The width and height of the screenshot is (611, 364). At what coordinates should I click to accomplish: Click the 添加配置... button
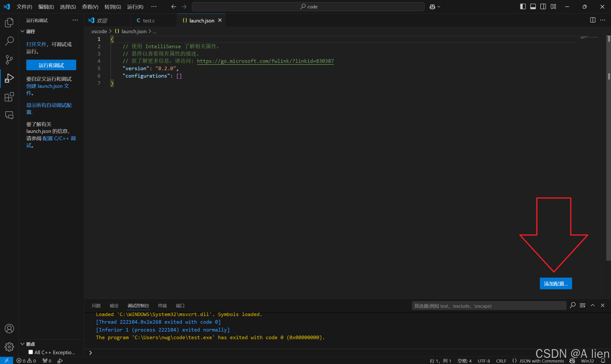coord(556,284)
